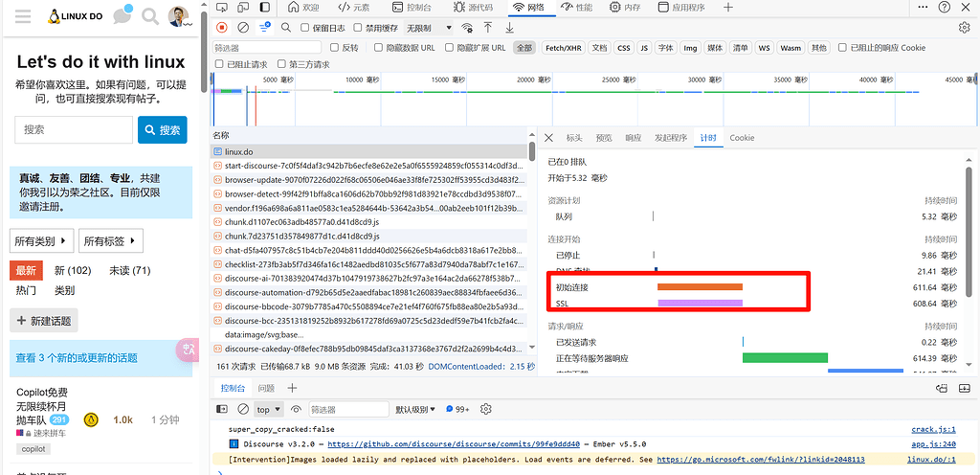Add drawer tool with plus icon
This screenshot has width=980, height=475.
pyautogui.click(x=292, y=388)
